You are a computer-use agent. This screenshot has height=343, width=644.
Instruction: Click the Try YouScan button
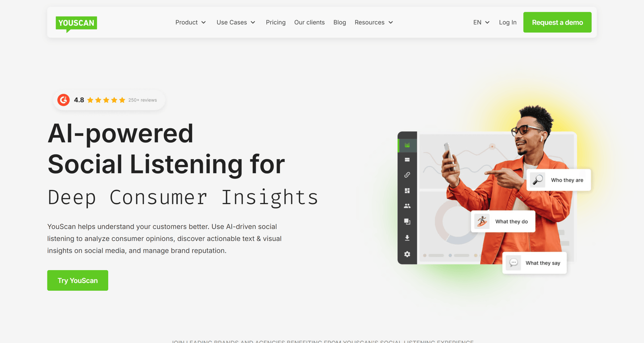78,280
